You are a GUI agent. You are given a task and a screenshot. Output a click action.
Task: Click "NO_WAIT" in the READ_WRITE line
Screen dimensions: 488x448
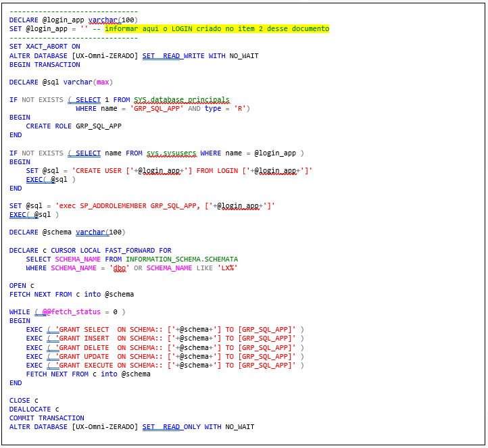click(244, 55)
